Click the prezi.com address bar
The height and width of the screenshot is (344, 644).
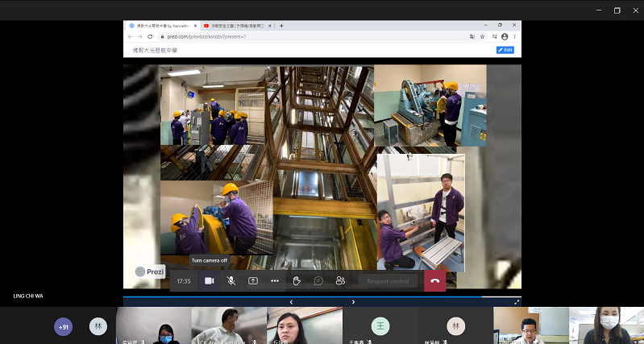click(306, 37)
